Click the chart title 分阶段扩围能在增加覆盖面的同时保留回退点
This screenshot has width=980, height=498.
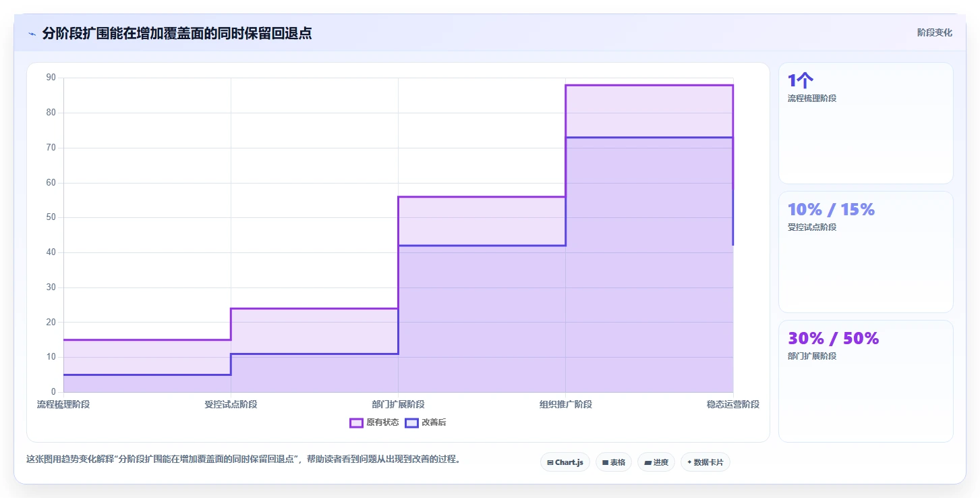pyautogui.click(x=177, y=34)
